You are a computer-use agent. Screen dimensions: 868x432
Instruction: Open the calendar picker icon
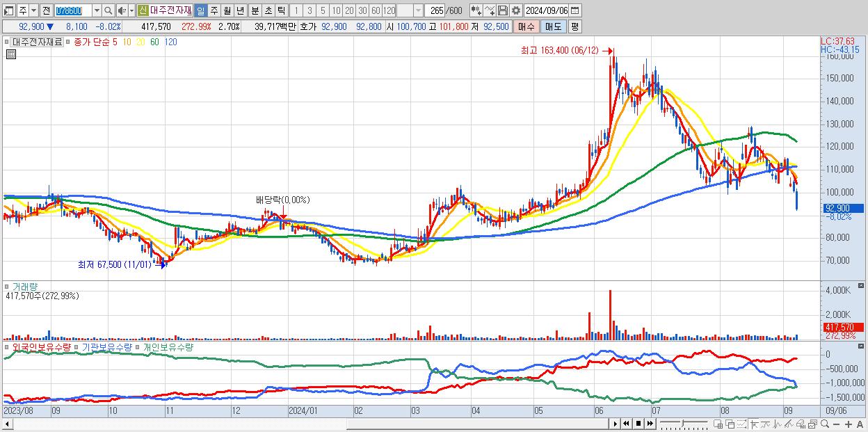tap(575, 11)
